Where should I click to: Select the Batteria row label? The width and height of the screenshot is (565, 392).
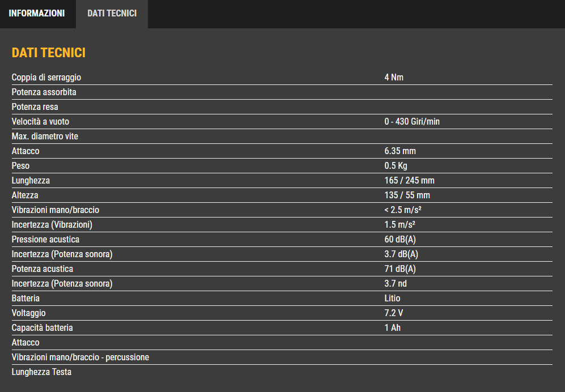pos(26,299)
